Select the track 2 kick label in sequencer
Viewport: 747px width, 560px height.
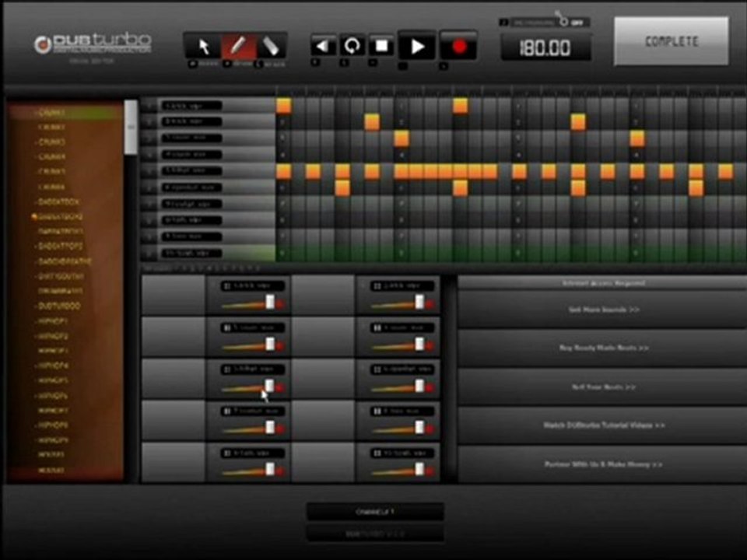(x=191, y=122)
